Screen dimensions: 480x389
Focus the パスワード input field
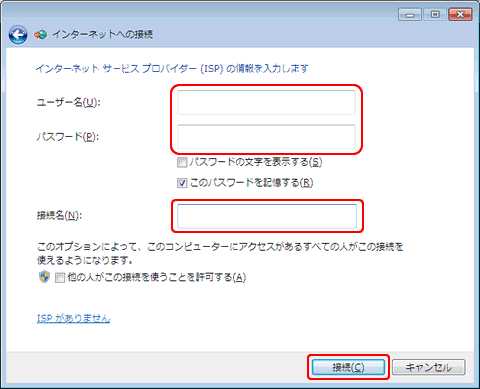266,137
